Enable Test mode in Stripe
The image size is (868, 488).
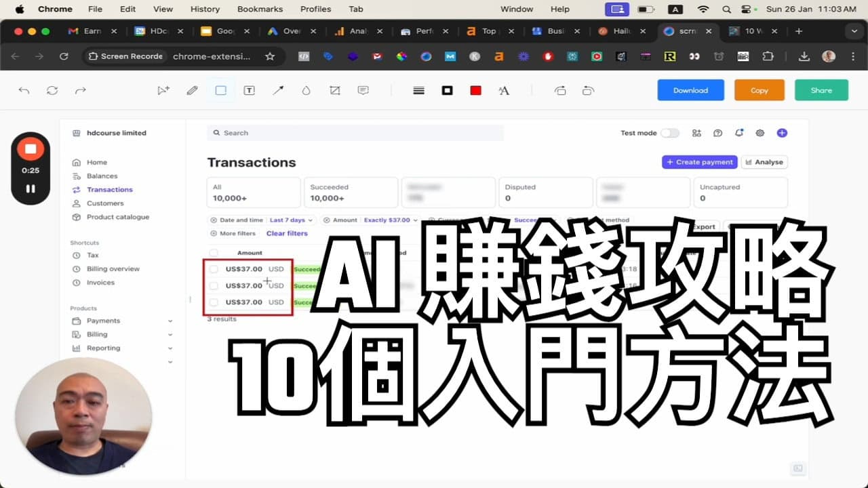pos(671,133)
